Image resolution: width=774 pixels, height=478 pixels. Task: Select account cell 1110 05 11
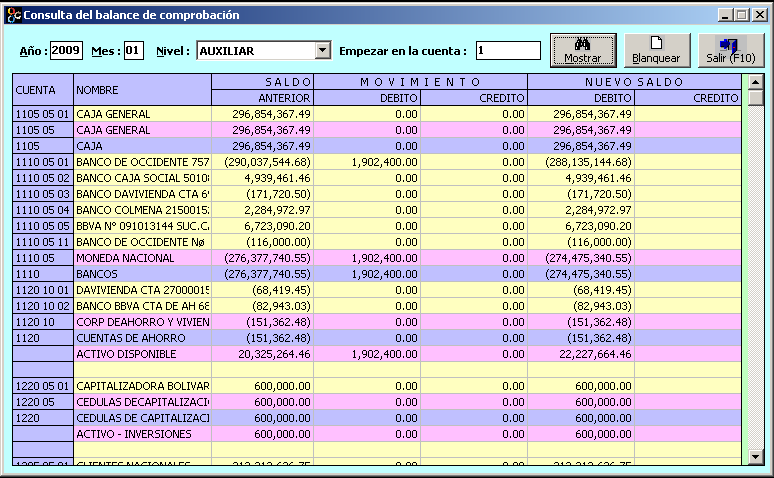tap(43, 242)
